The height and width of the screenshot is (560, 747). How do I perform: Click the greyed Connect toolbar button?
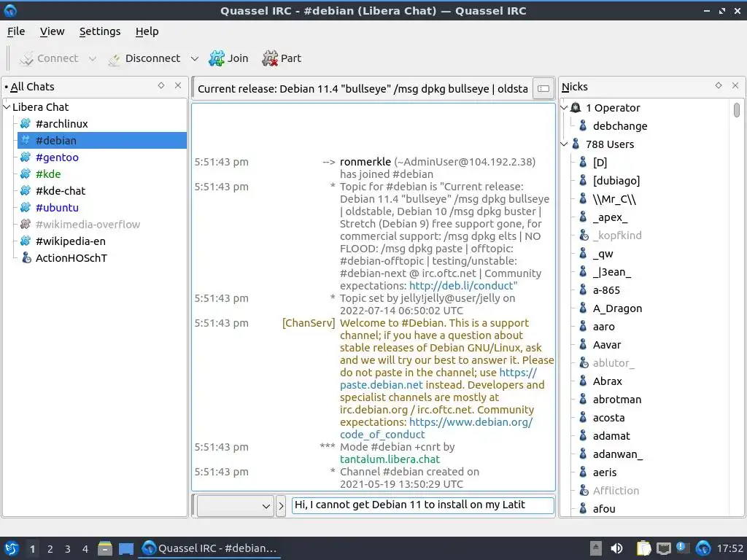click(x=49, y=58)
